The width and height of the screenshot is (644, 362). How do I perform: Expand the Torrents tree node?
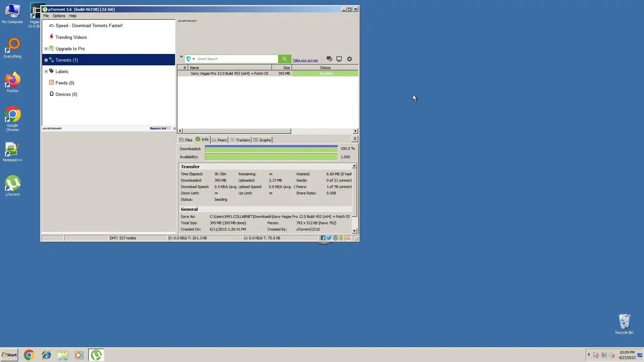(x=46, y=60)
